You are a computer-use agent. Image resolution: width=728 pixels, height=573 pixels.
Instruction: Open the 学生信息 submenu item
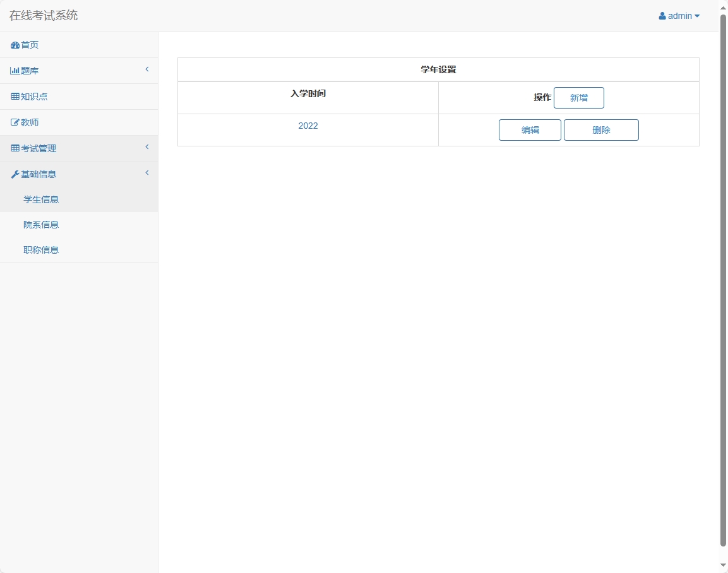click(41, 199)
